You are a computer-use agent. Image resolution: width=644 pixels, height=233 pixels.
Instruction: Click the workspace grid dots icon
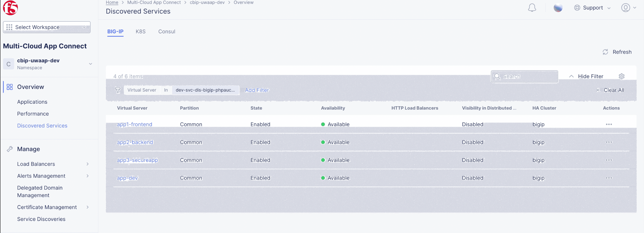[x=9, y=27]
